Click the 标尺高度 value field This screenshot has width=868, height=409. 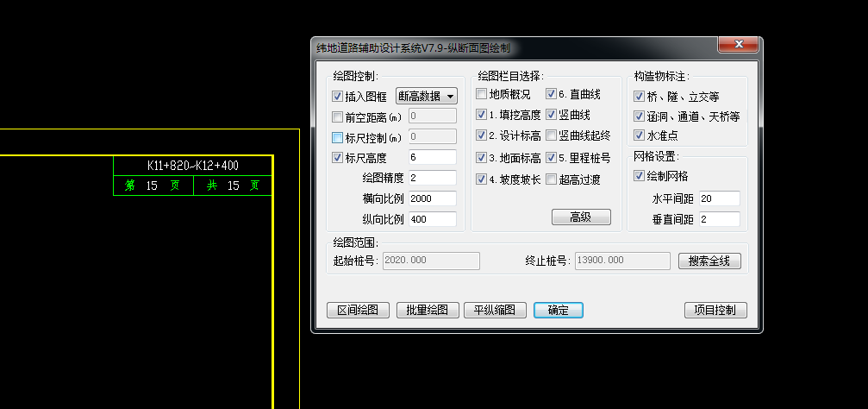pos(433,157)
